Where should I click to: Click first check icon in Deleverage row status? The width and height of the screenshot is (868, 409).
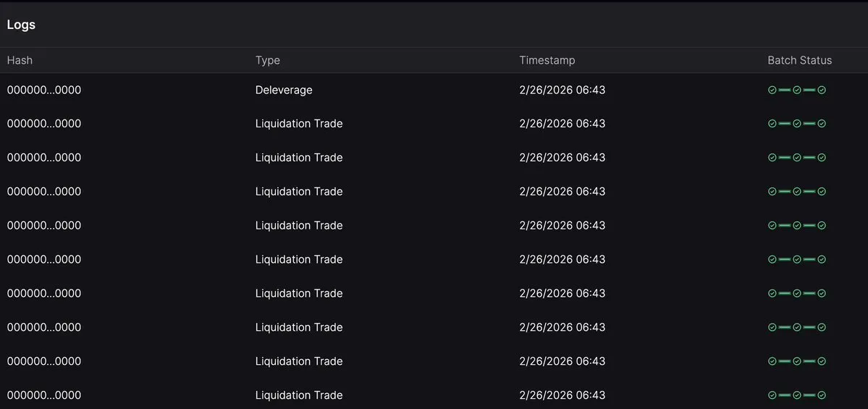[772, 90]
